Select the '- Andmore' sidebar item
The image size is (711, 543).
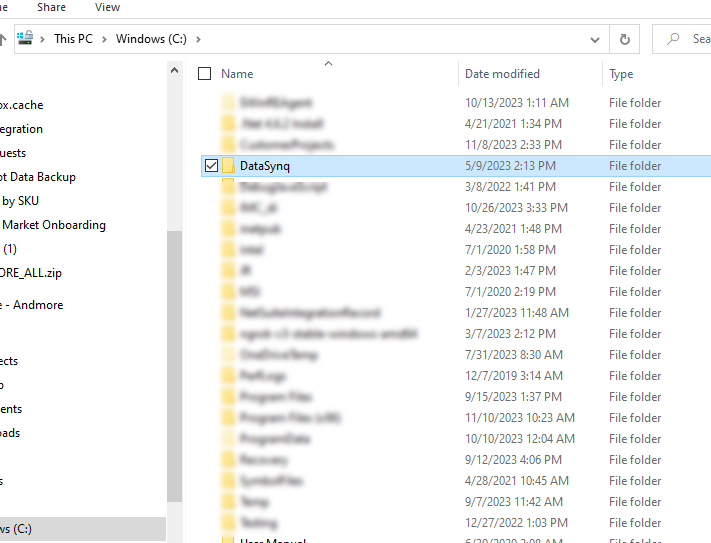(x=34, y=305)
